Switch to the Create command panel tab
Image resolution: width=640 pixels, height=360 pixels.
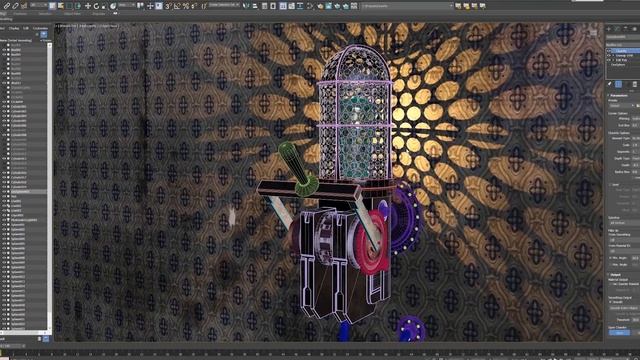tap(608, 29)
